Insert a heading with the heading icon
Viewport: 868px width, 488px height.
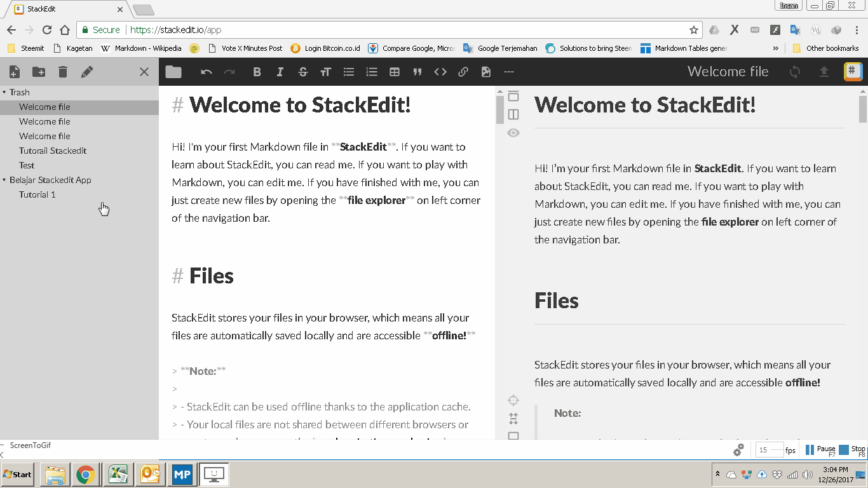[x=326, y=72]
